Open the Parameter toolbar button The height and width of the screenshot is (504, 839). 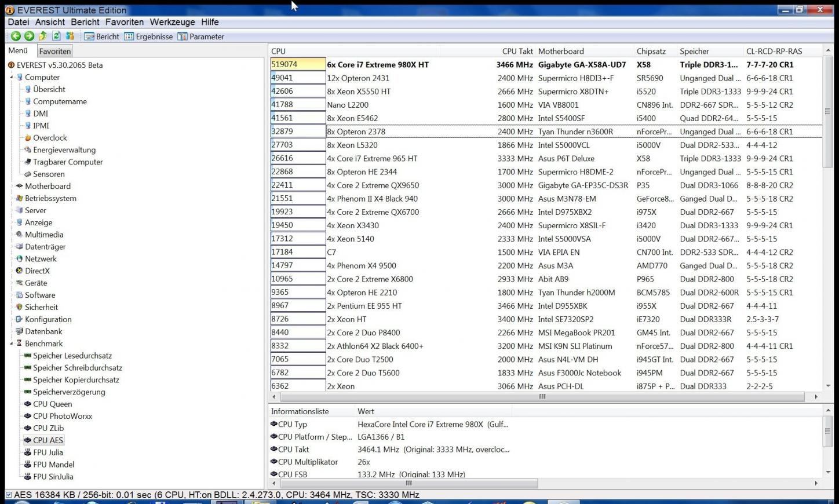[201, 36]
